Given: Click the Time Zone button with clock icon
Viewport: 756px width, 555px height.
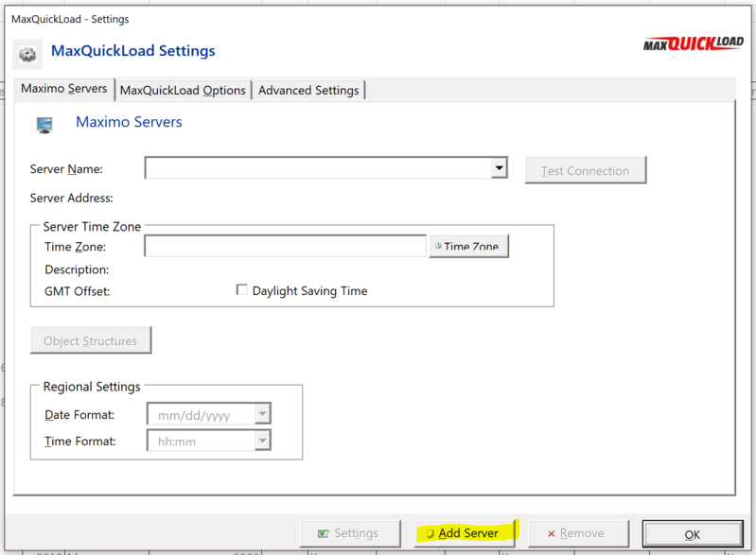Looking at the screenshot, I should tap(468, 246).
